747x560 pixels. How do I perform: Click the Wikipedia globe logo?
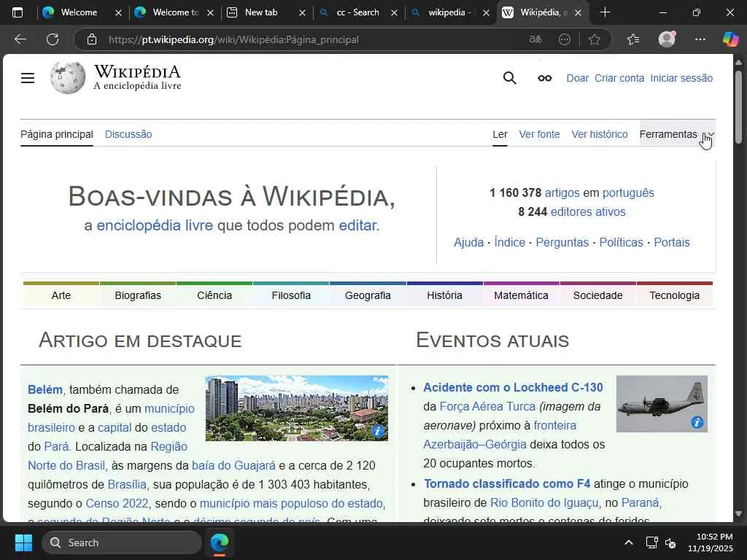click(x=68, y=77)
